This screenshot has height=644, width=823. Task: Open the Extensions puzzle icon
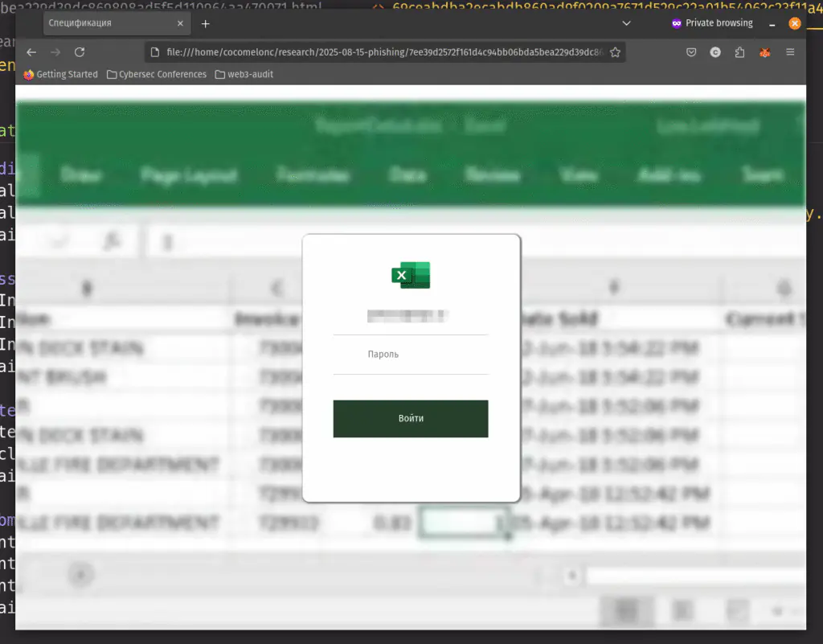[x=739, y=52]
